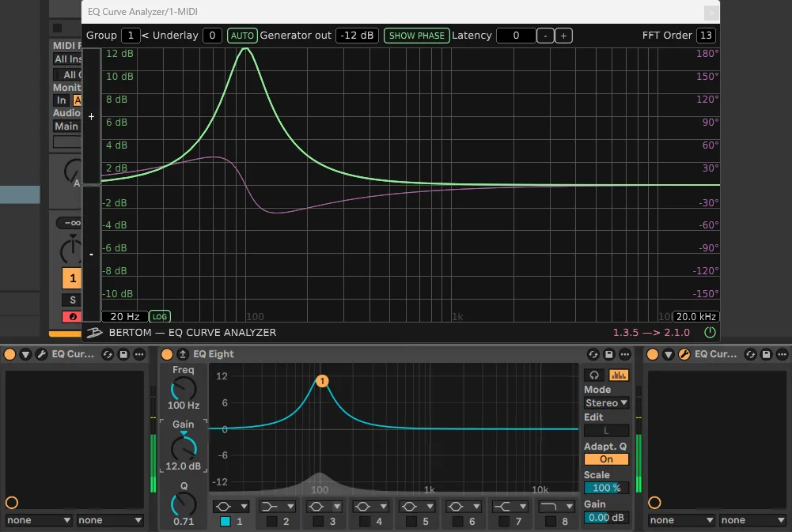Viewport: 792px width, 532px height.
Task: Toggle SHOW PHASE in the EQ Curve Analyzer
Action: pyautogui.click(x=416, y=36)
